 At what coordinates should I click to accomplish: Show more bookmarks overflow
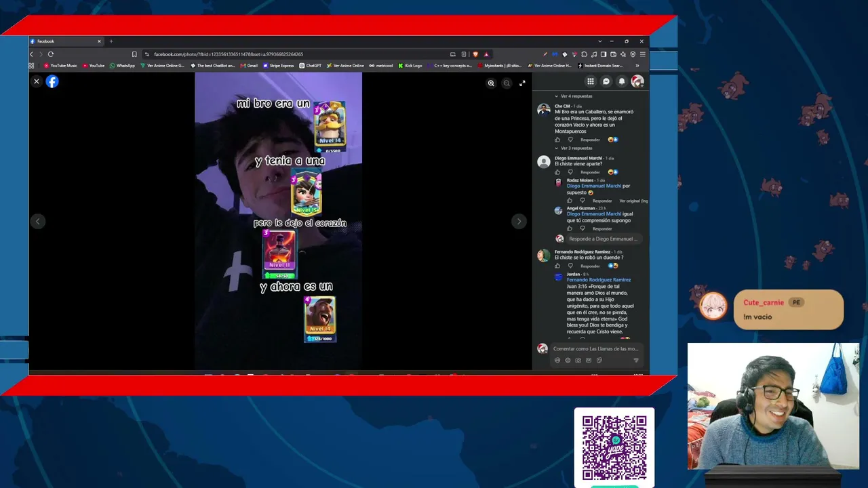637,66
